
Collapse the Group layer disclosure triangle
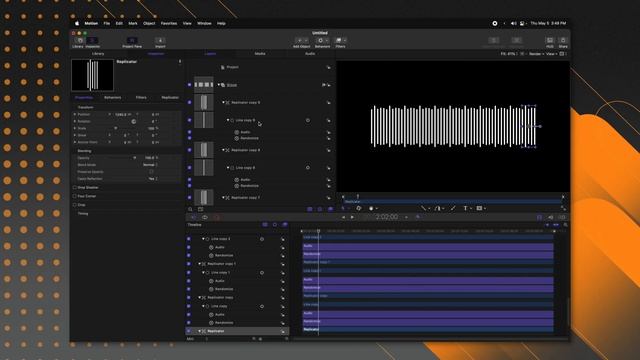coord(219,85)
